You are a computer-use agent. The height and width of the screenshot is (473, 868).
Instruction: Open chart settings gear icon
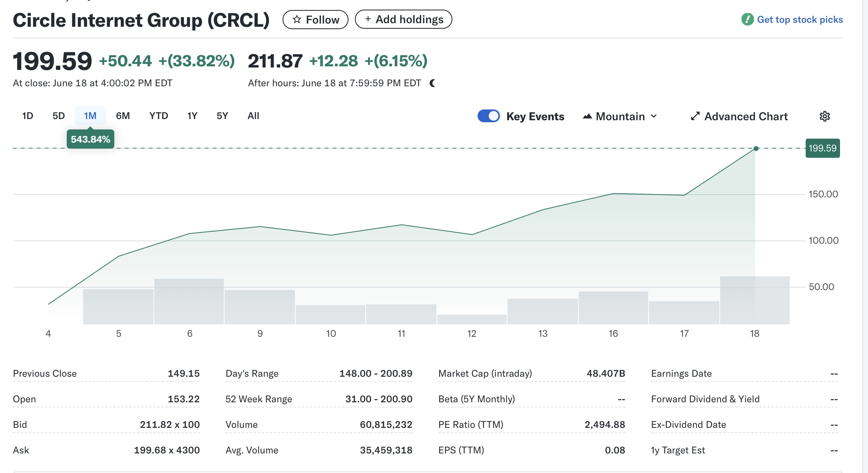[825, 116]
